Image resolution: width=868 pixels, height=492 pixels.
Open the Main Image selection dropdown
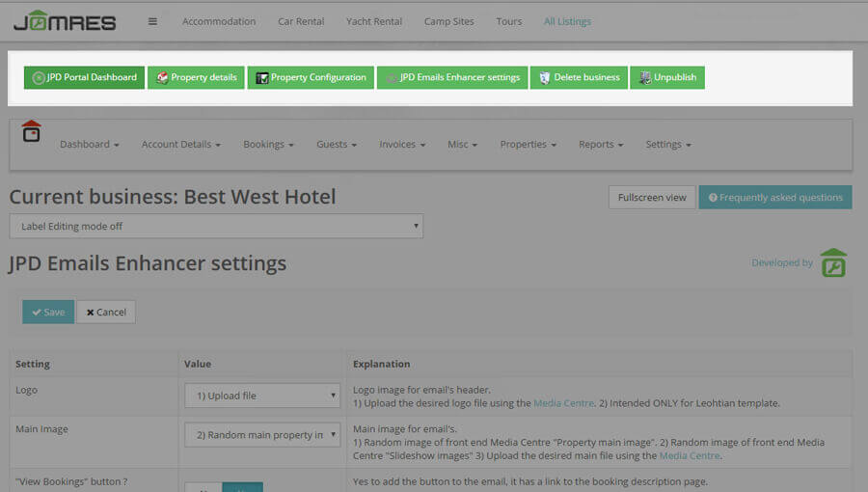tap(262, 435)
